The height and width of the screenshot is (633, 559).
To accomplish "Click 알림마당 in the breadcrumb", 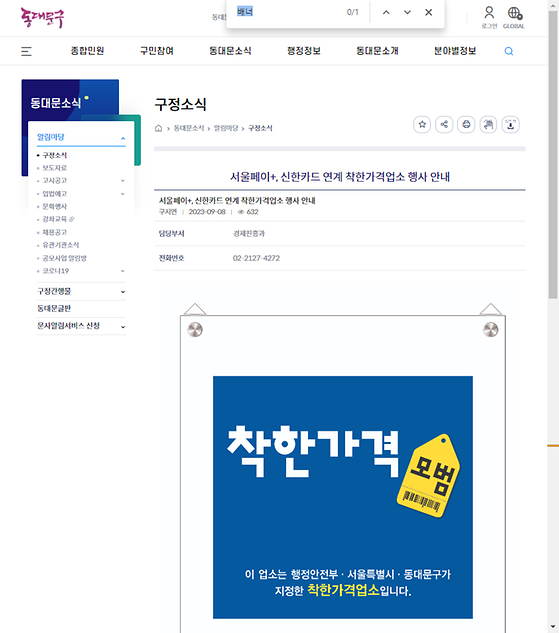I will [226, 128].
